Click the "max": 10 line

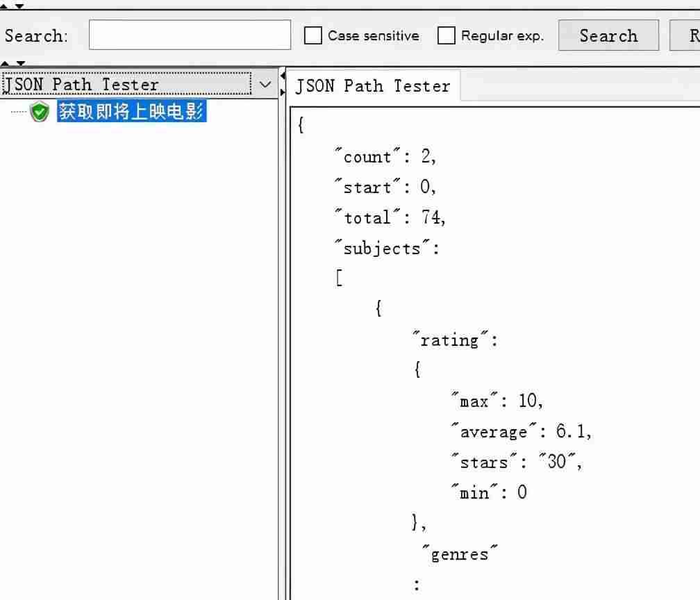(497, 401)
